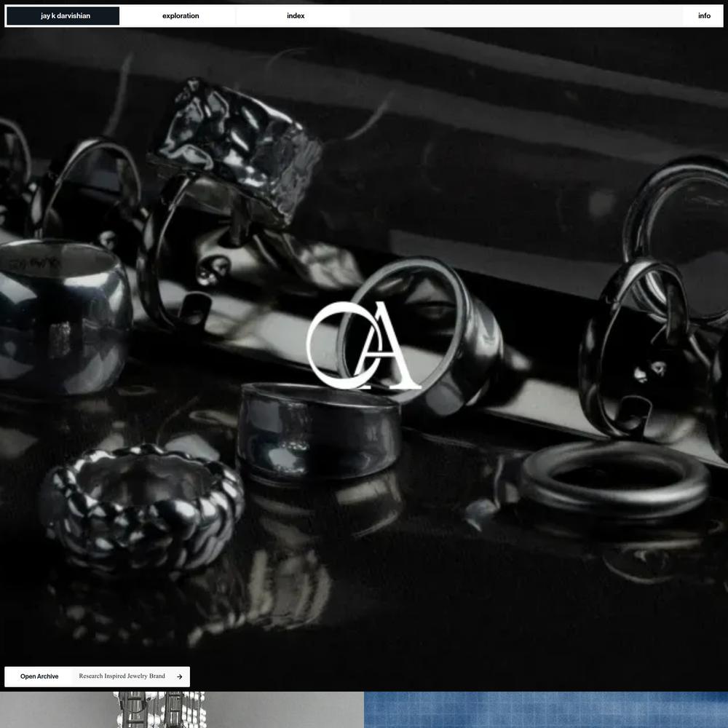The width and height of the screenshot is (728, 728).
Task: Open the blue fabric project thumbnail
Action: pos(546,710)
